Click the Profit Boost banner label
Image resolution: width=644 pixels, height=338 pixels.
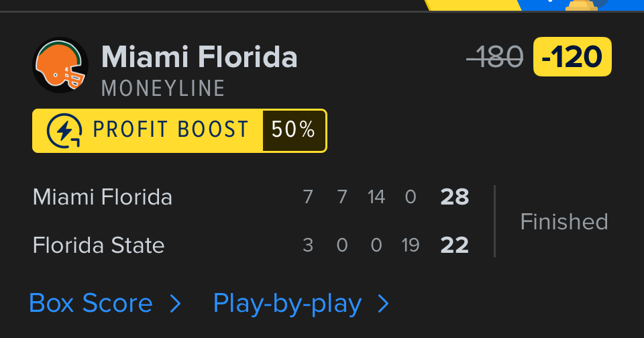point(170,129)
